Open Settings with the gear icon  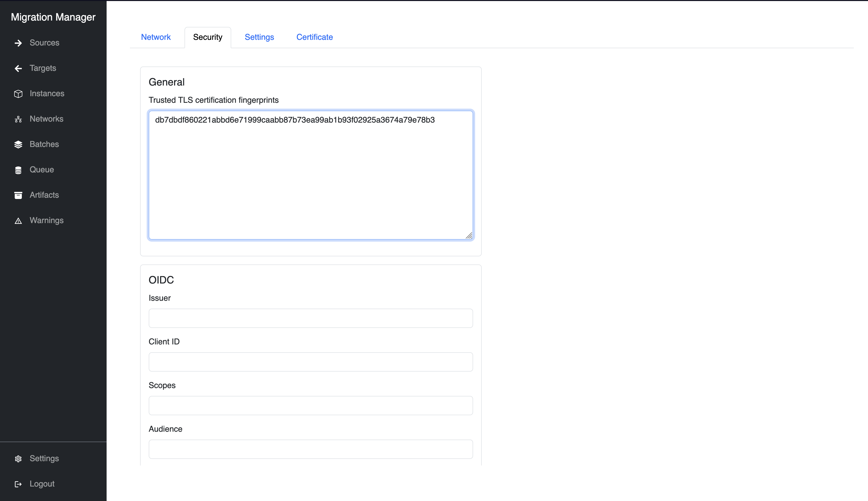[18, 458]
